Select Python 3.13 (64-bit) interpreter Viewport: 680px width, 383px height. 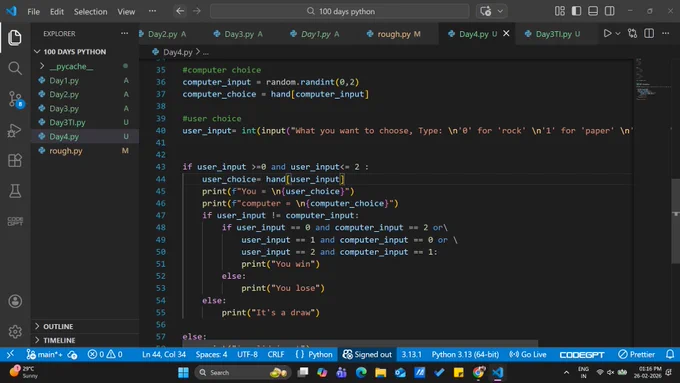click(x=465, y=354)
